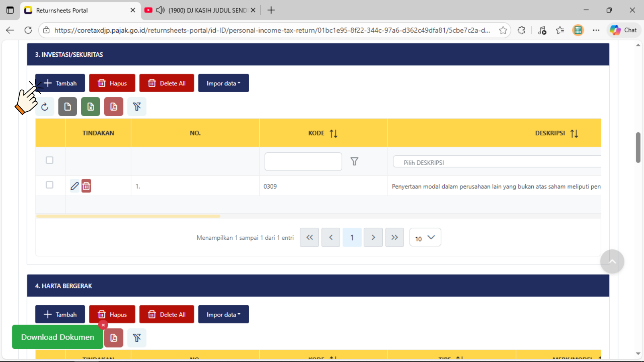Screen dimensions: 644x362
Task: Open the Pilih DESKRIPSI filter dropdown
Action: (496, 162)
